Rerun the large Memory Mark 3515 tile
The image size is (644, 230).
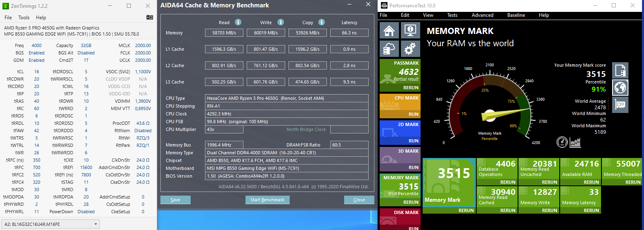(466, 210)
